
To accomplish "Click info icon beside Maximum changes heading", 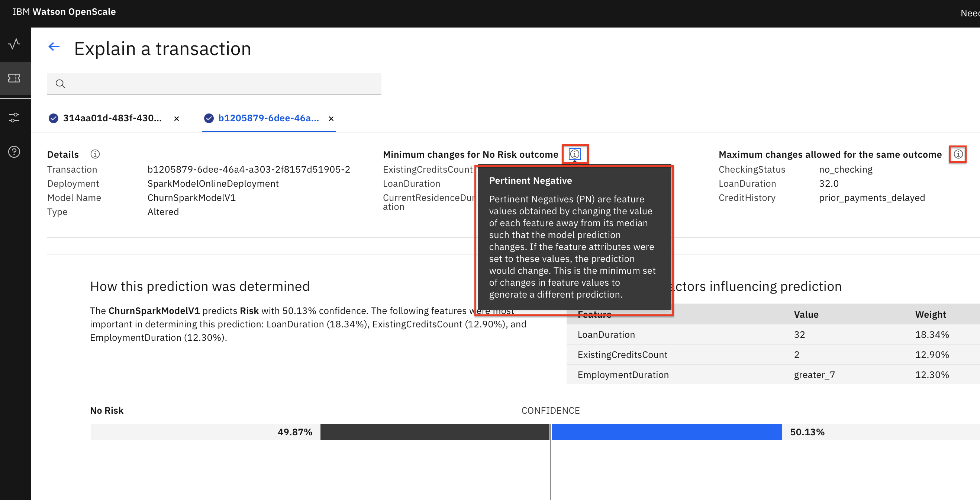I will pyautogui.click(x=958, y=154).
